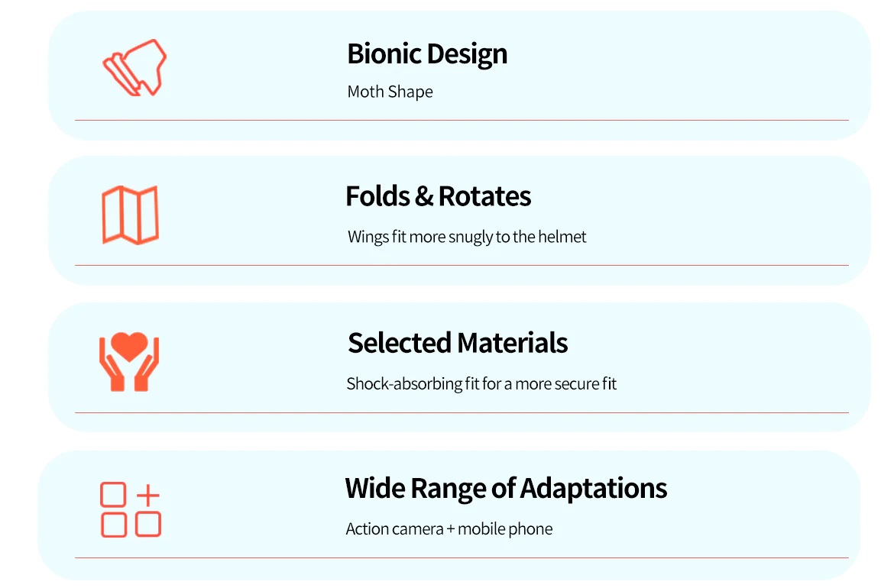The width and height of the screenshot is (894, 588).
Task: Select the Folds & Rotates feature card
Action: pos(459,221)
